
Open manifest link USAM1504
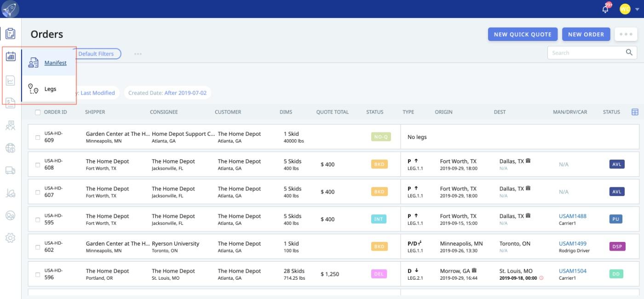click(573, 271)
